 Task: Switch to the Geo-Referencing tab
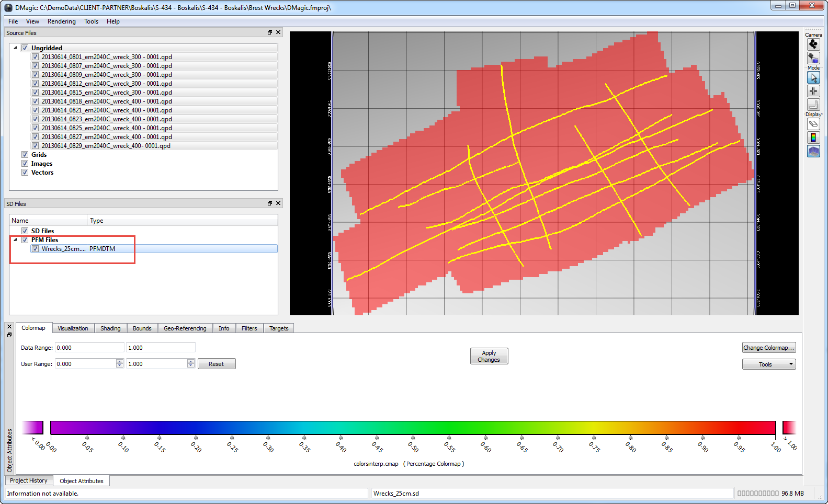tap(185, 328)
